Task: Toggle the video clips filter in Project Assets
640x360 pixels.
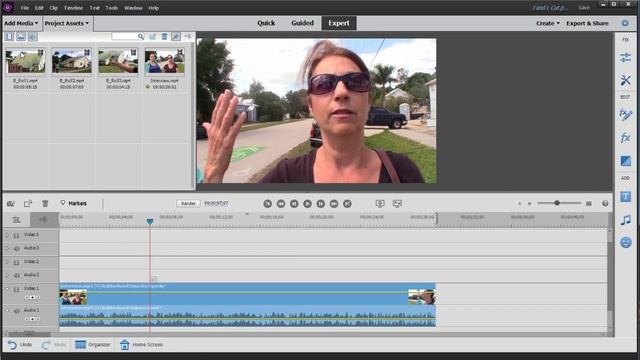Action: click(9, 37)
